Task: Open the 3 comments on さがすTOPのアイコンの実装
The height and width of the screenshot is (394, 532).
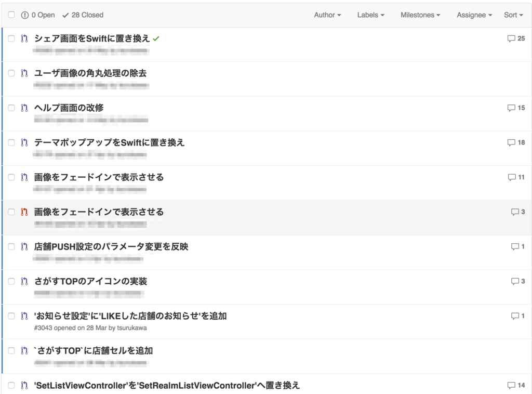Action: coord(518,281)
